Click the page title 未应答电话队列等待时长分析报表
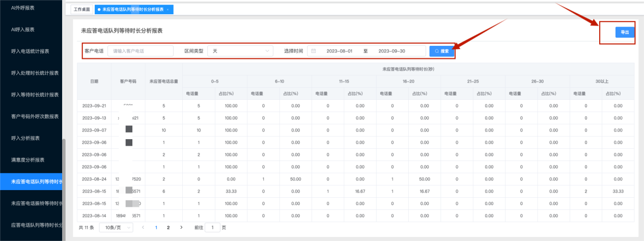 [122, 31]
